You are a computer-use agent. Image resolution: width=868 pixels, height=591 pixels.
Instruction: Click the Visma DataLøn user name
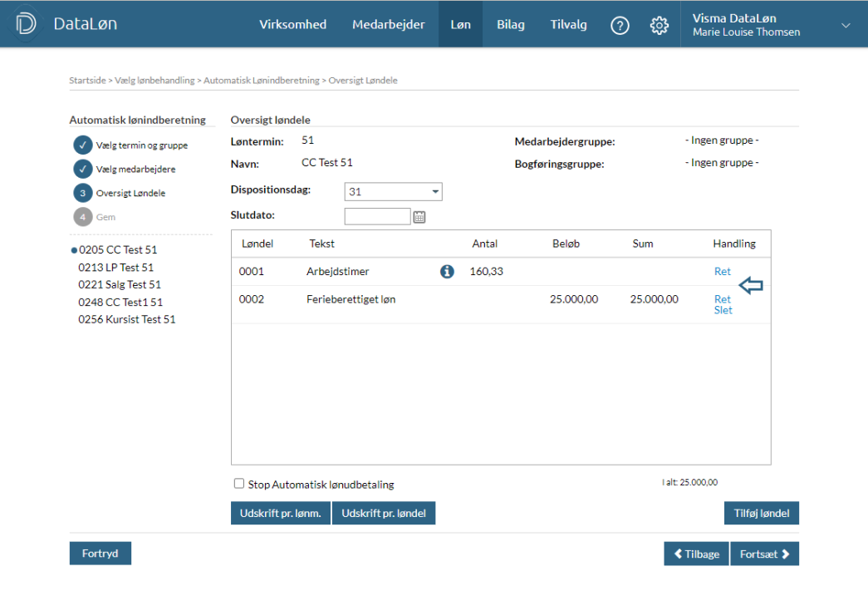(734, 18)
